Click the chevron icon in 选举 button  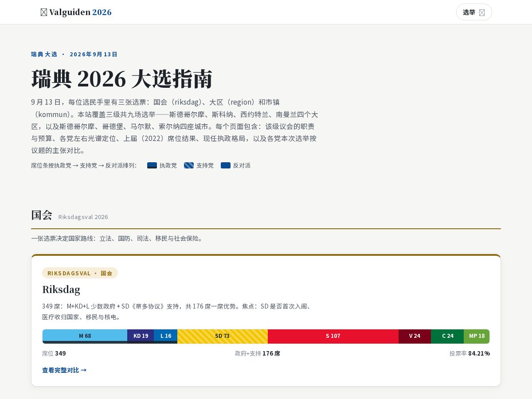coord(482,12)
